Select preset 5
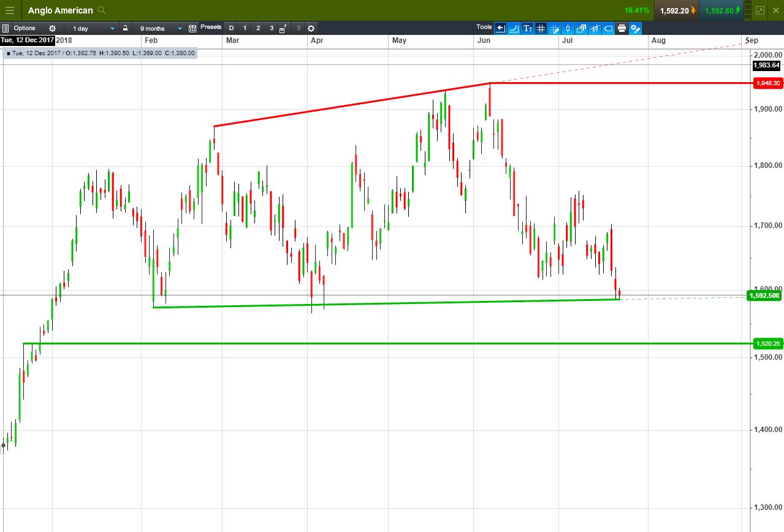The image size is (784, 532). (299, 28)
